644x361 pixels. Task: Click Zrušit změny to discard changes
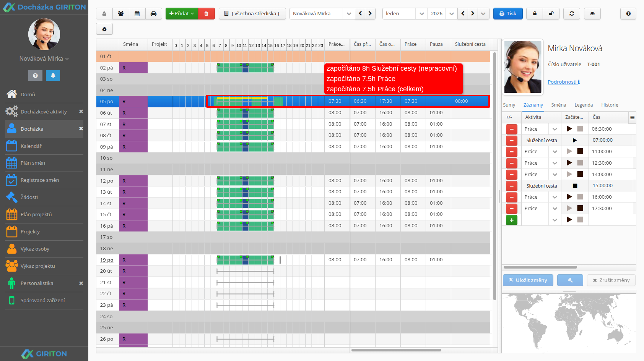[x=611, y=280]
